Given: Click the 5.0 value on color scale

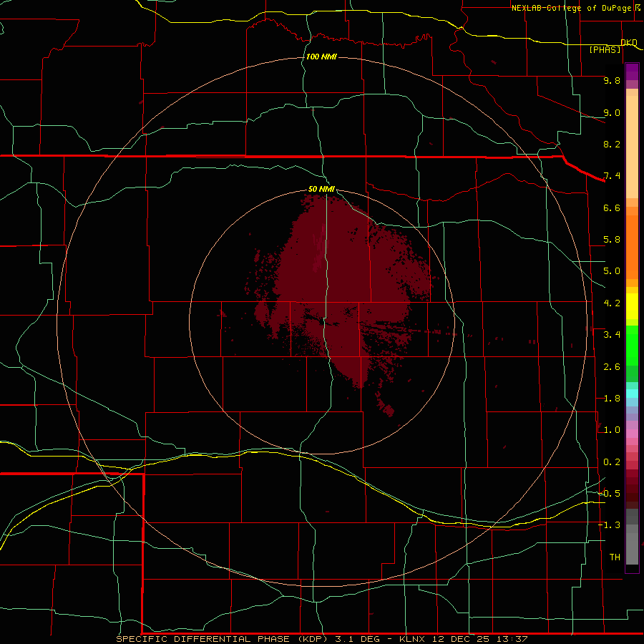Looking at the screenshot, I should pyautogui.click(x=612, y=271).
